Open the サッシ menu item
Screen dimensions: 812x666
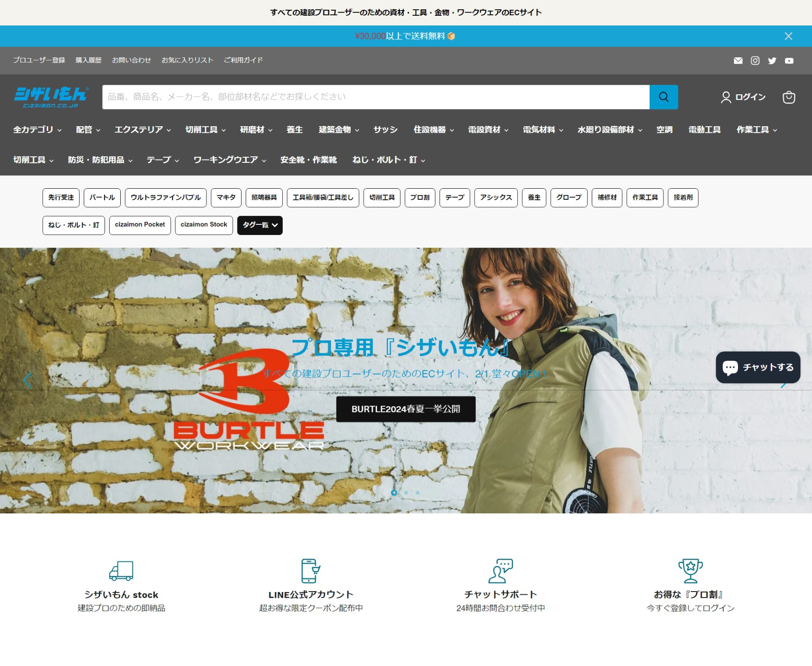[x=385, y=130]
